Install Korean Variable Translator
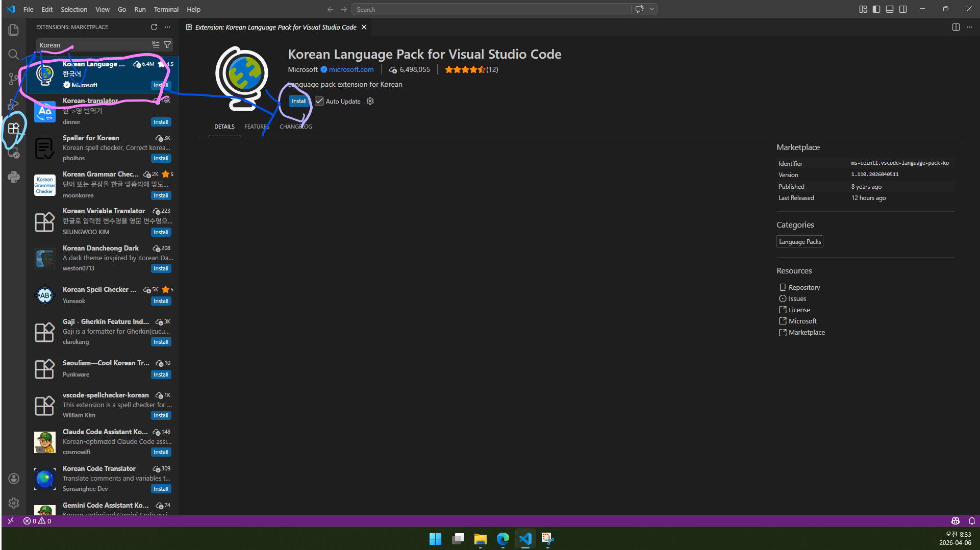This screenshot has width=980, height=550. [x=161, y=232]
